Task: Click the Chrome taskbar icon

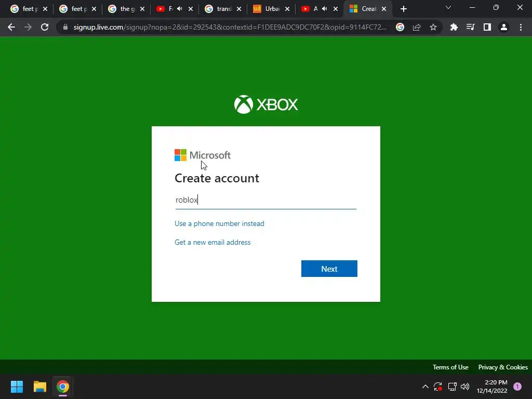Action: click(x=63, y=387)
